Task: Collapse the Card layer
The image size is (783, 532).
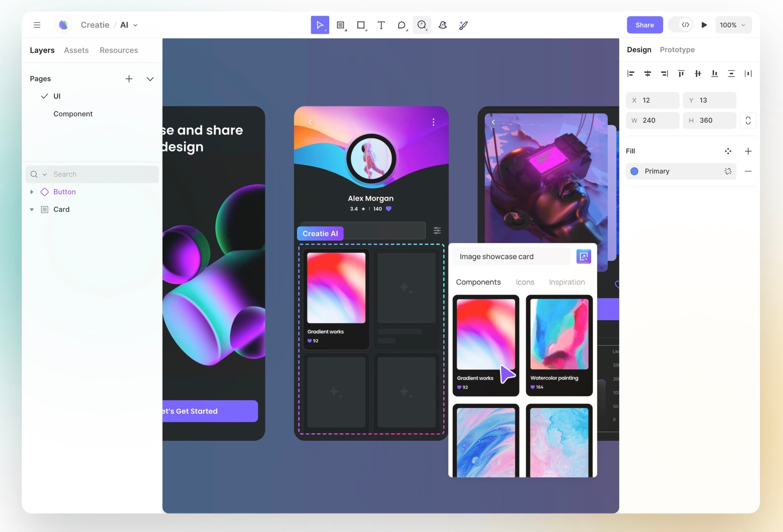Action: click(32, 209)
